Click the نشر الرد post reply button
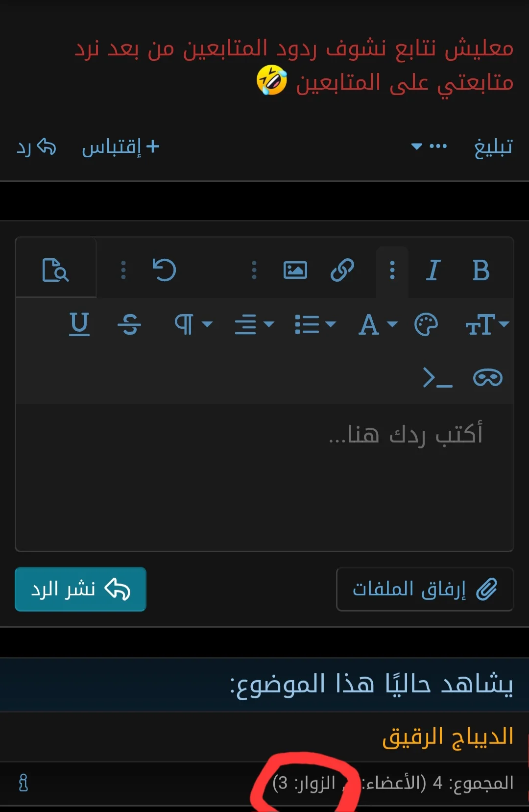Viewport: 529px width, 812px height. coord(80,590)
